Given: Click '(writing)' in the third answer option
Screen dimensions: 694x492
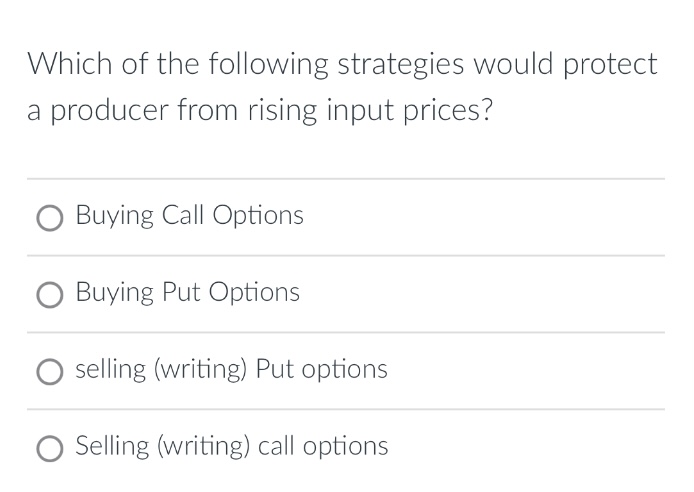Looking at the screenshot, I should pyautogui.click(x=200, y=369).
